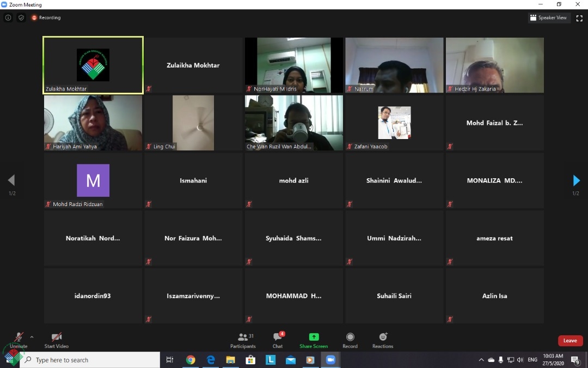Click muted mic icon on Ismahani tile
The width and height of the screenshot is (588, 368).
click(149, 204)
